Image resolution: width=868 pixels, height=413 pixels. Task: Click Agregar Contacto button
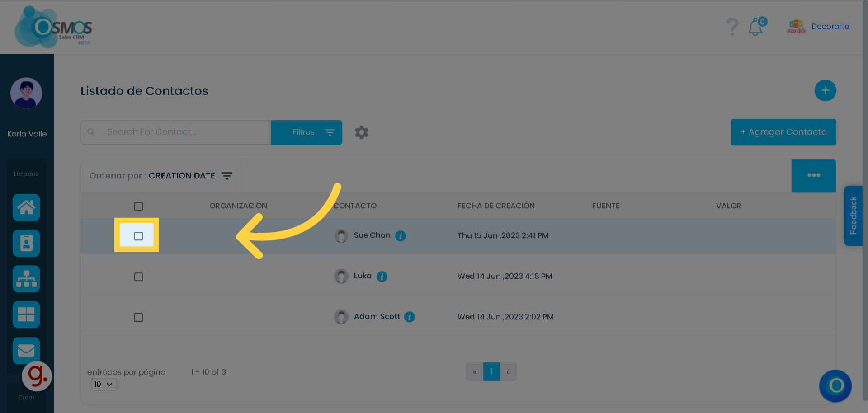[783, 132]
